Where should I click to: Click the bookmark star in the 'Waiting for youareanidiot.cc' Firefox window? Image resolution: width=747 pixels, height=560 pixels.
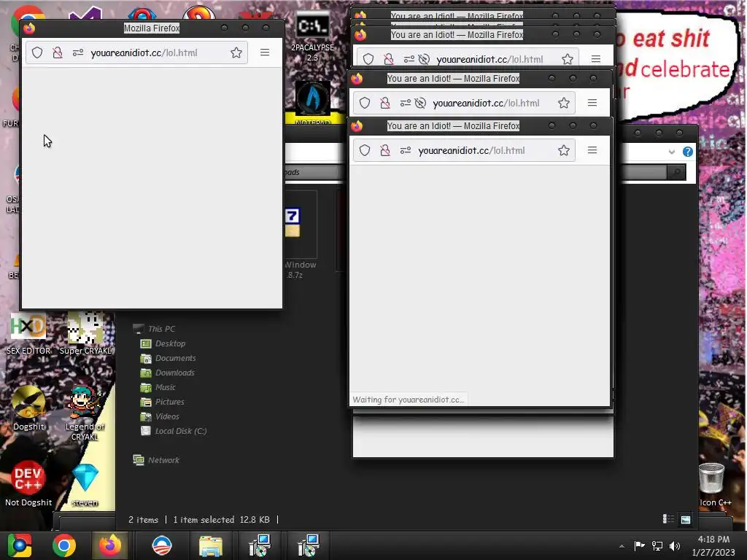(564, 150)
